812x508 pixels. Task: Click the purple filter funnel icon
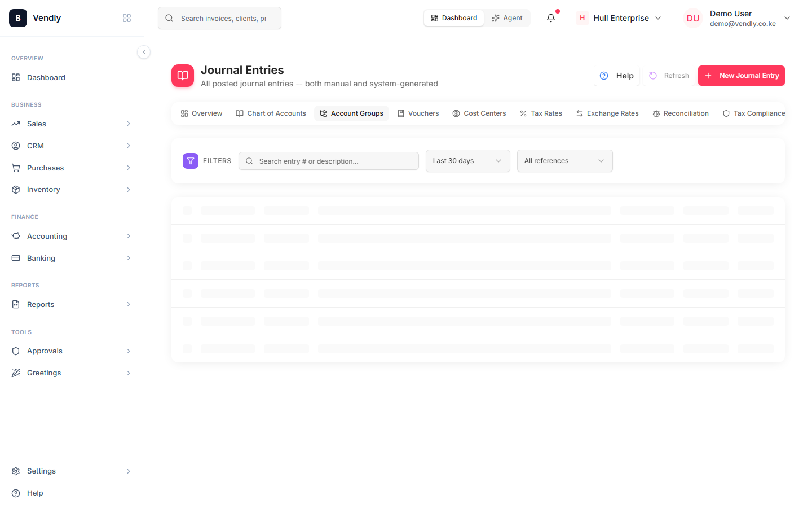(x=191, y=161)
